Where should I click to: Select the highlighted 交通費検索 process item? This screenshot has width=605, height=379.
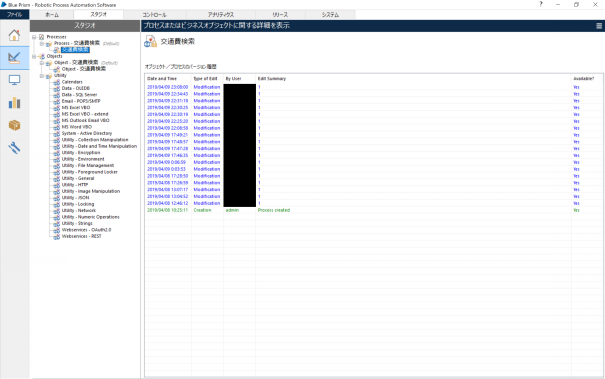tap(75, 50)
